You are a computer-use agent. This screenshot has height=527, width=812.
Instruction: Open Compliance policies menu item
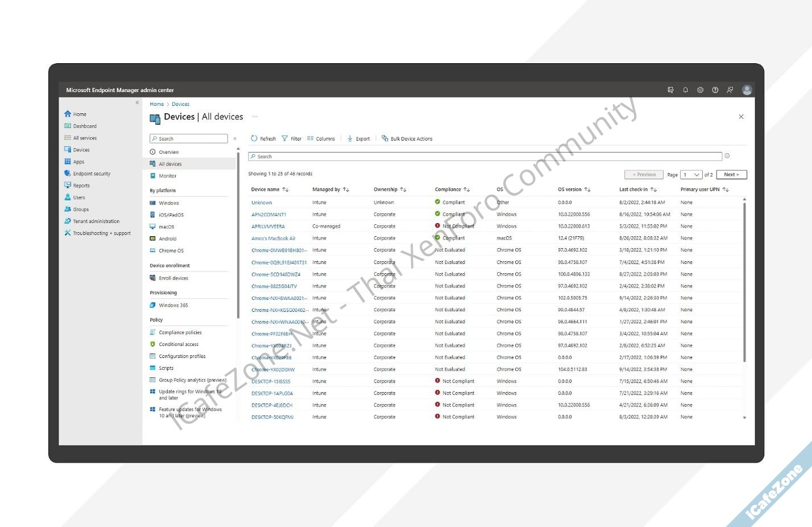coord(180,332)
